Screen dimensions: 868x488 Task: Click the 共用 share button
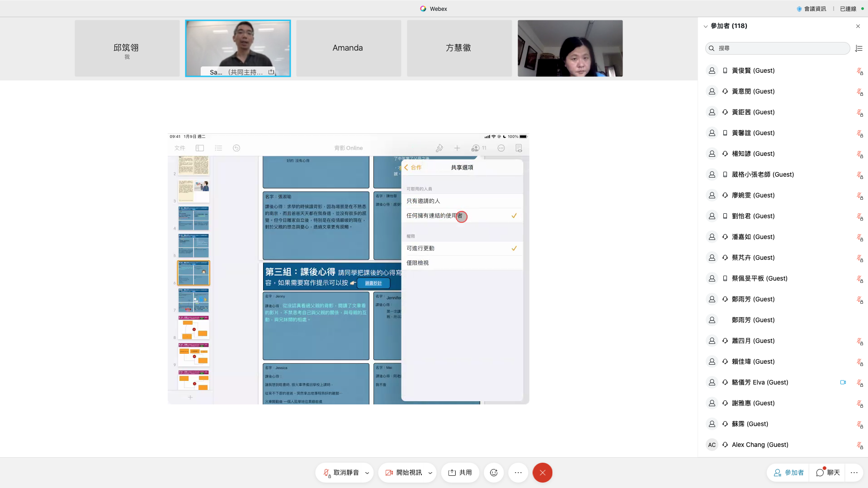click(x=460, y=473)
